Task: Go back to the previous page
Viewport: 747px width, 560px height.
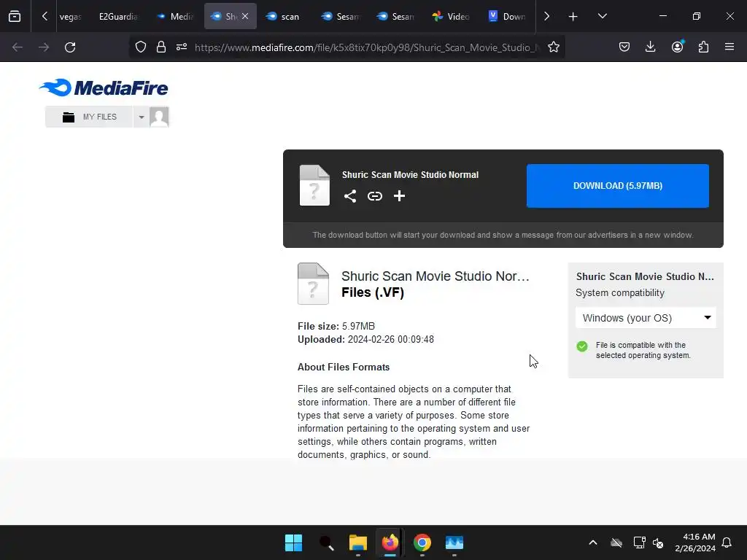Action: coord(18,47)
